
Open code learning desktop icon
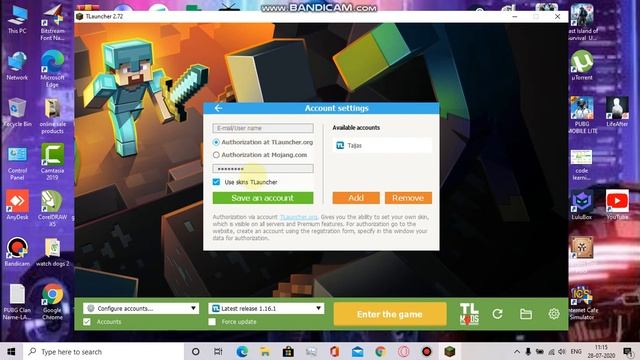tap(582, 165)
